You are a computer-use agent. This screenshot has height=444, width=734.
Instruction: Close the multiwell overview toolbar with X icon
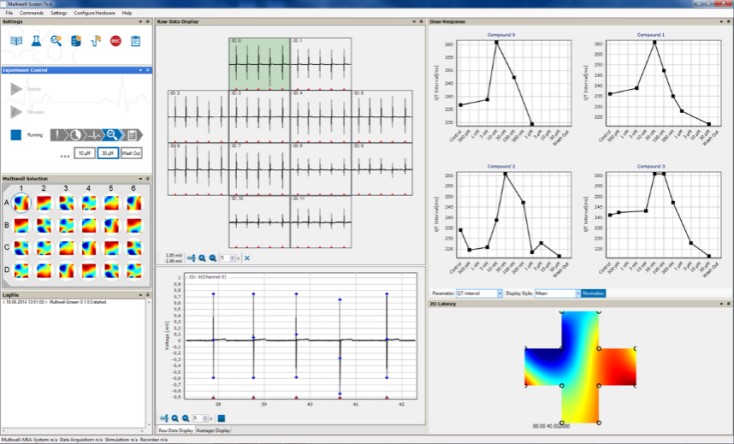pyautogui.click(x=247, y=258)
